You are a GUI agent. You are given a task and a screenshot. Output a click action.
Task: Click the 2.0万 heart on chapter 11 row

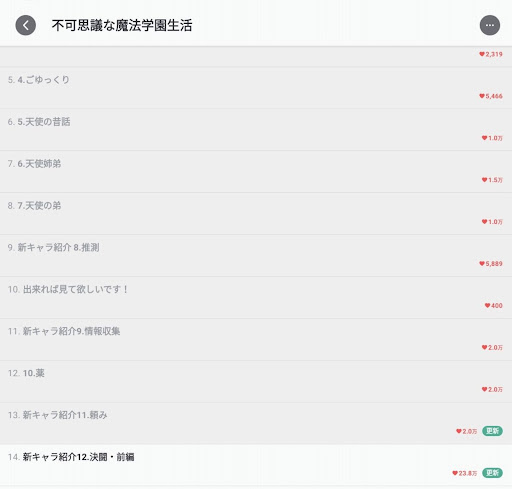coord(492,348)
